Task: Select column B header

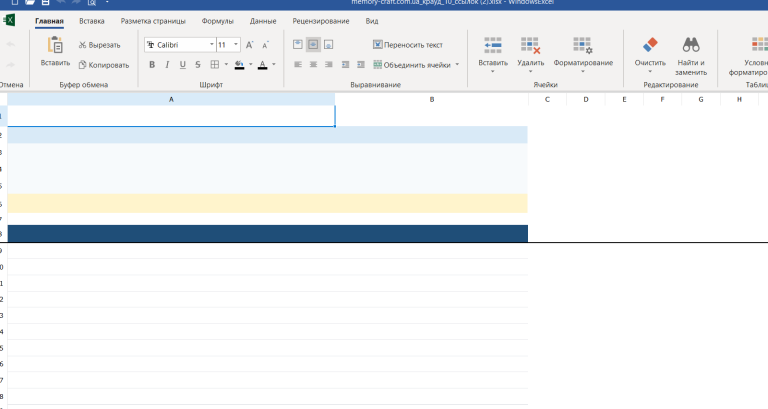Action: point(432,99)
